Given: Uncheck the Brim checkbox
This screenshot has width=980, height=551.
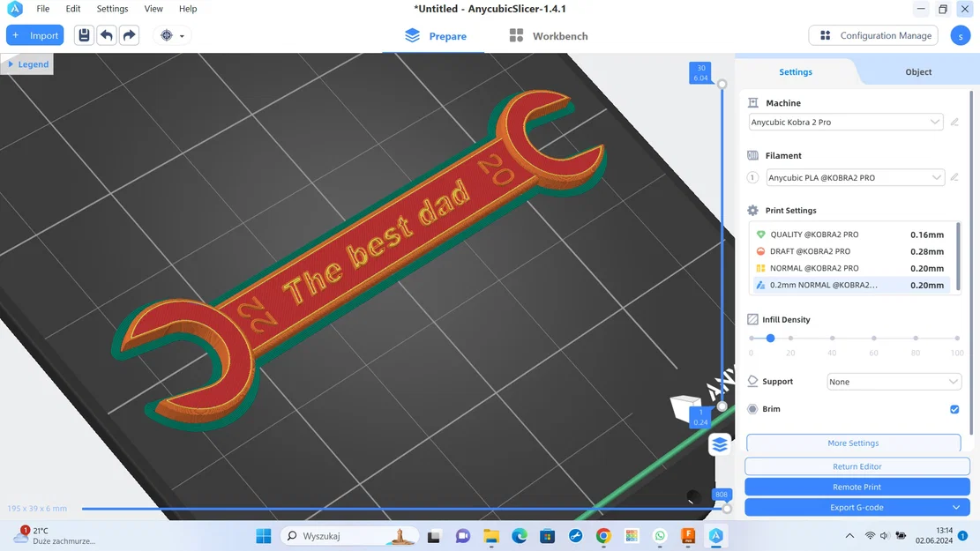Looking at the screenshot, I should tap(954, 409).
